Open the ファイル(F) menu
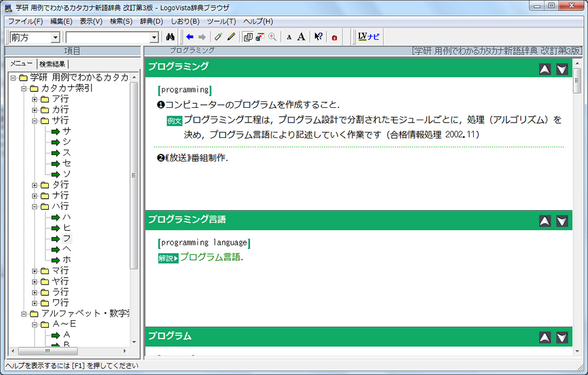Viewport: 588px width, 375px height. [x=25, y=21]
